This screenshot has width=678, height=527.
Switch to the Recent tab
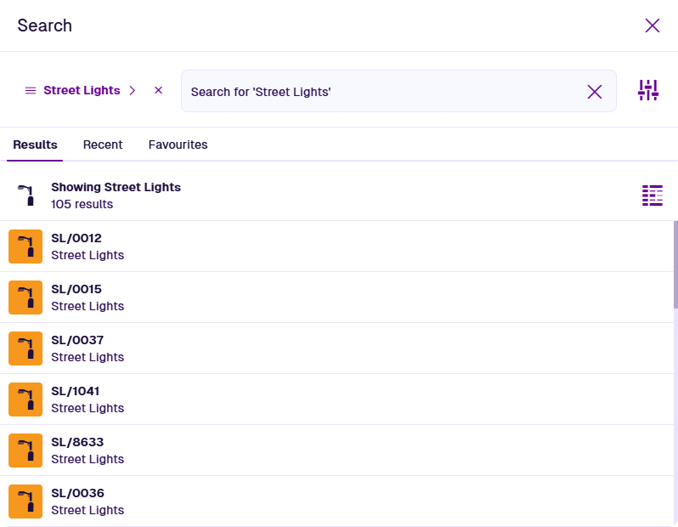(x=103, y=145)
